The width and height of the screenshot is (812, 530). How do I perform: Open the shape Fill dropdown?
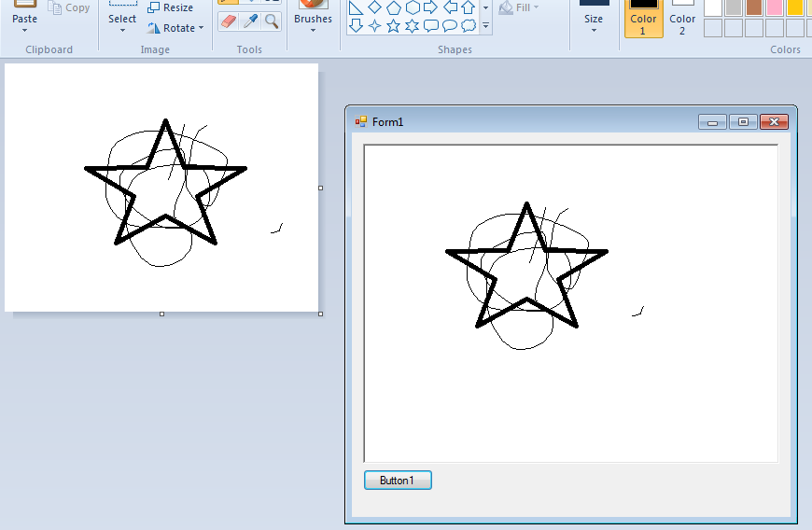click(519, 7)
